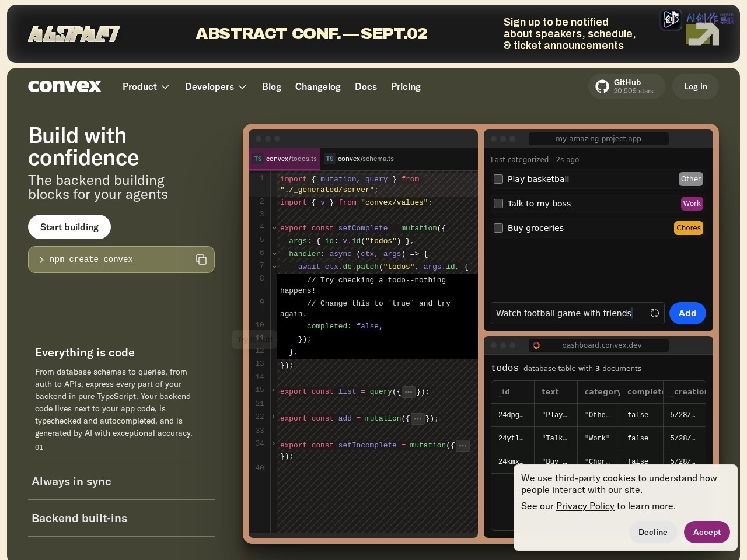Open the GitHub 20,509 stars link
747x560 pixels.
[627, 86]
